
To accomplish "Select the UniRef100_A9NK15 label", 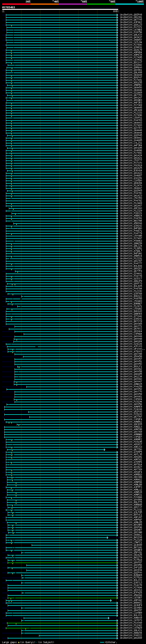I will [131, 384].
